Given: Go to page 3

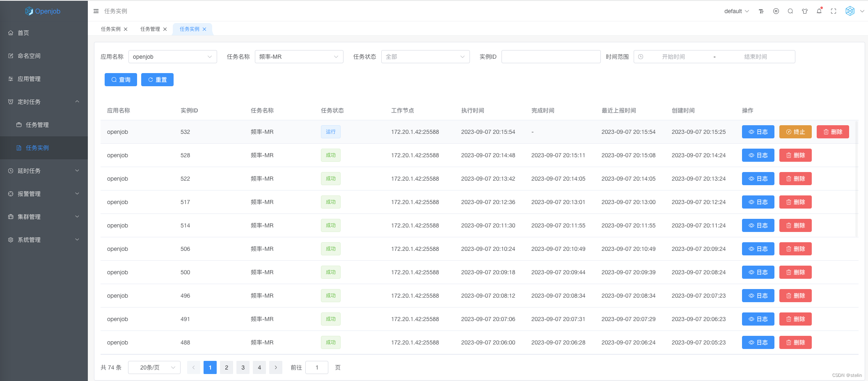Looking at the screenshot, I should tap(243, 367).
